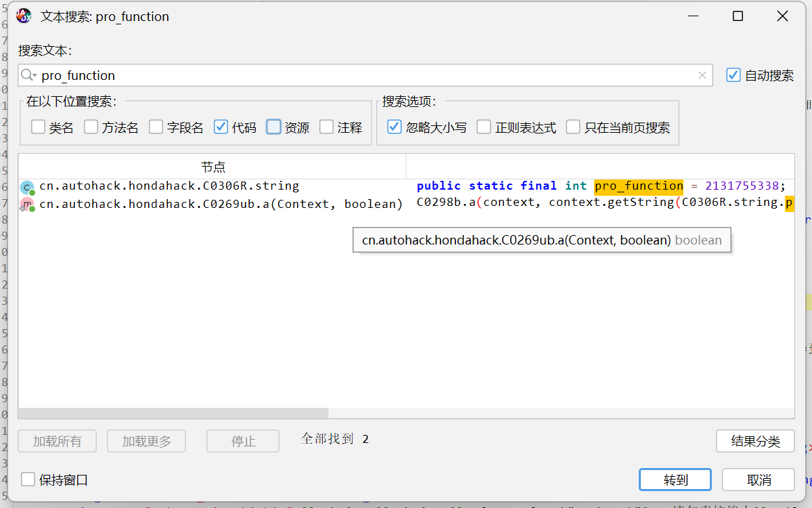812x508 pixels.
Task: Open search history magnifier dropdown
Action: [x=28, y=75]
